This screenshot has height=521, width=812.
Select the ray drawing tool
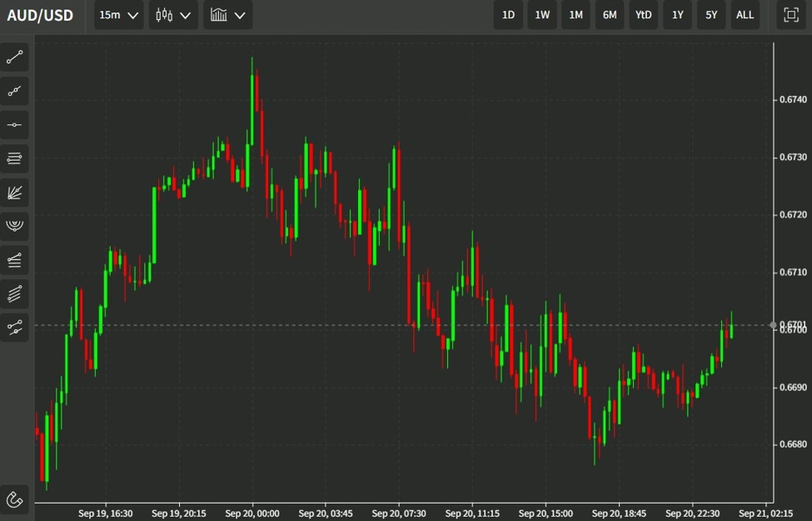[x=14, y=91]
